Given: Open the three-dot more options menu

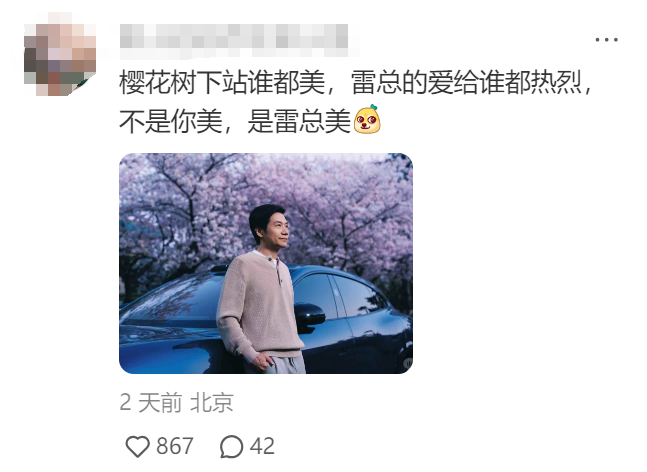Looking at the screenshot, I should 606,40.
